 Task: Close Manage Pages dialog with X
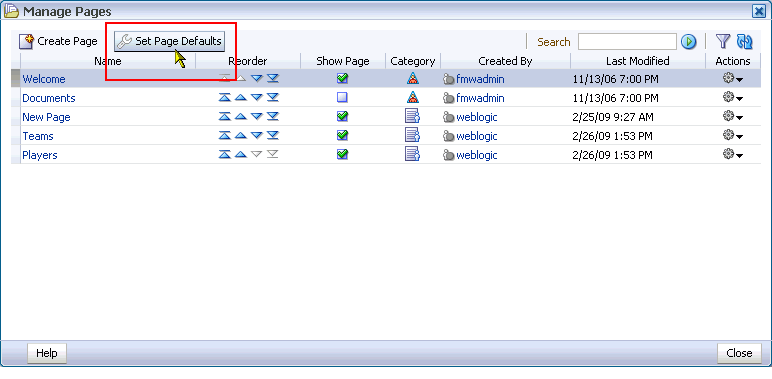point(759,11)
